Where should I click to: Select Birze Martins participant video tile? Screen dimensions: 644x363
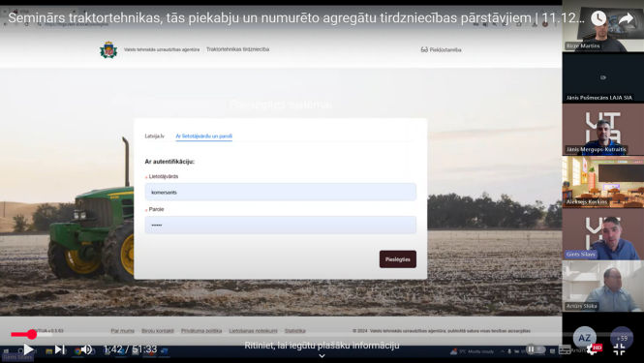click(x=603, y=27)
